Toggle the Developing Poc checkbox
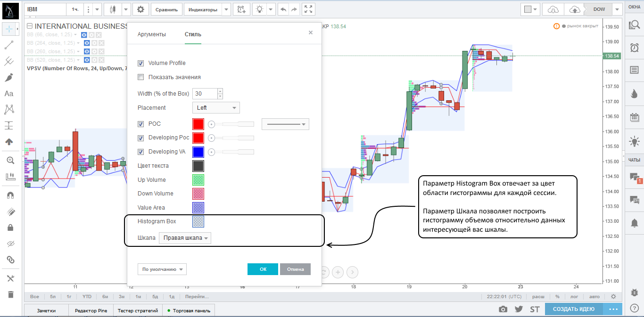The height and width of the screenshot is (317, 644). point(140,138)
